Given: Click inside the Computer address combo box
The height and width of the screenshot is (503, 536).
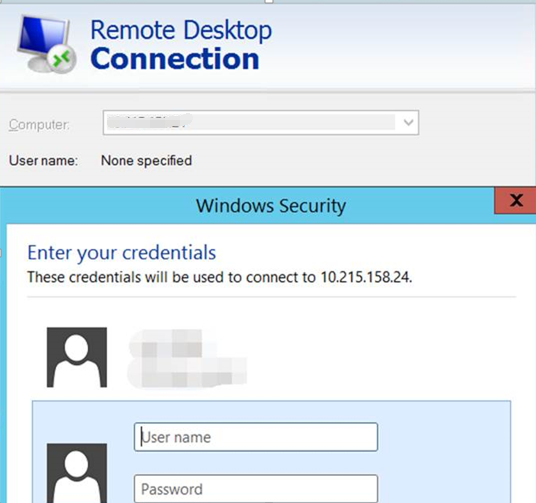Looking at the screenshot, I should pos(261,122).
